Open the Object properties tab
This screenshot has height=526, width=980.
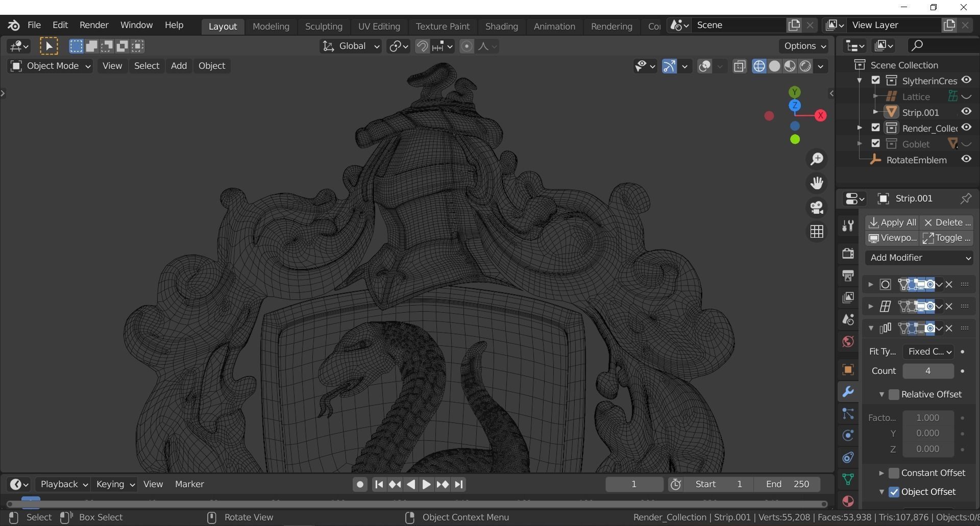848,370
